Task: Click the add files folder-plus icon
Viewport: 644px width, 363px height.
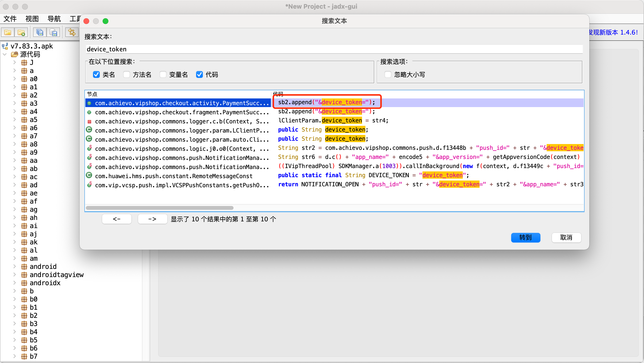Action: [21, 32]
